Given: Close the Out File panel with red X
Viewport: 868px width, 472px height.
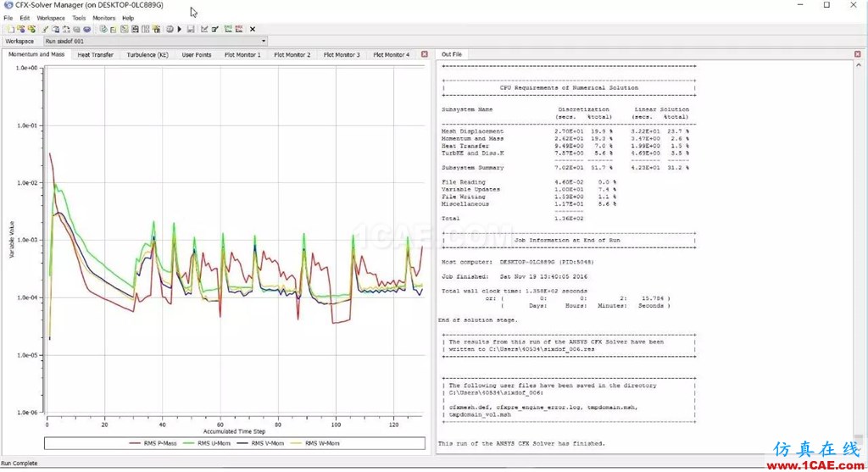Looking at the screenshot, I should pos(858,54).
